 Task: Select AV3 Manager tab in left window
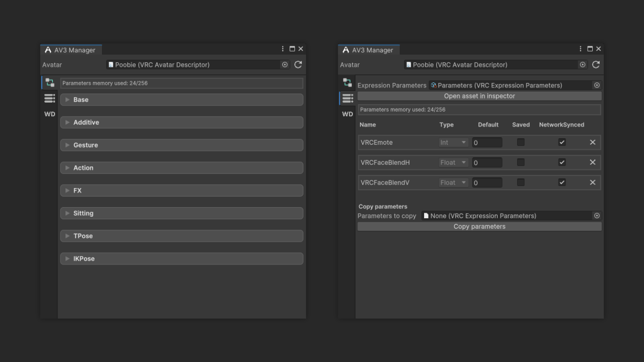(71, 50)
